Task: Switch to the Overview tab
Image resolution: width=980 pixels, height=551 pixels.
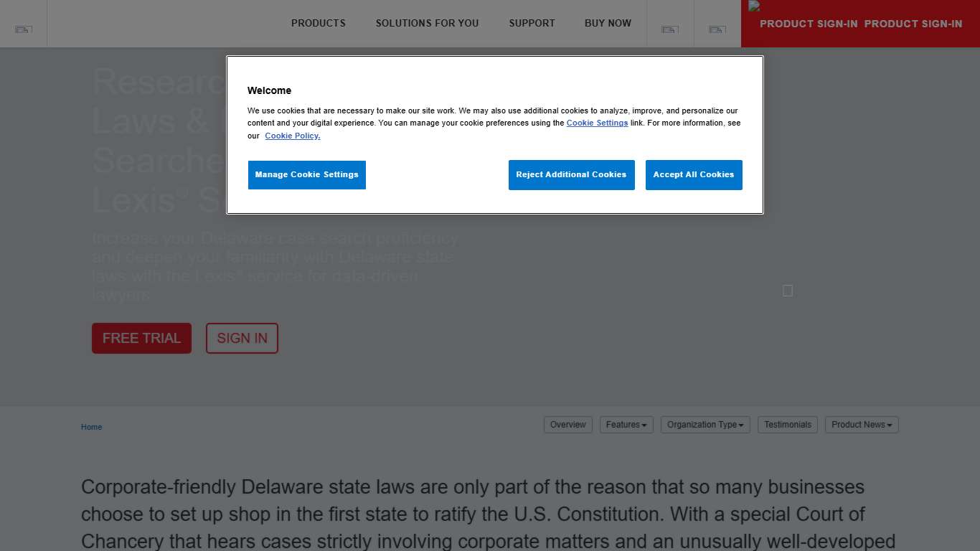Action: point(567,424)
